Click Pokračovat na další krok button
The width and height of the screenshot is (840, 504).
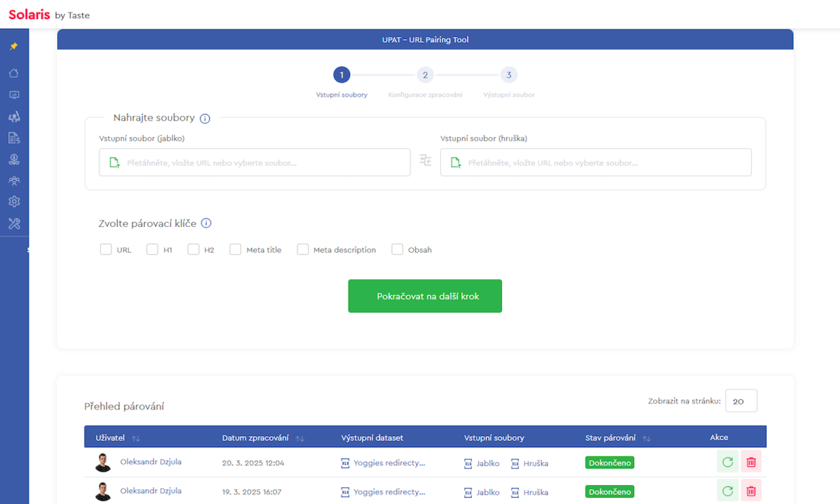click(425, 296)
